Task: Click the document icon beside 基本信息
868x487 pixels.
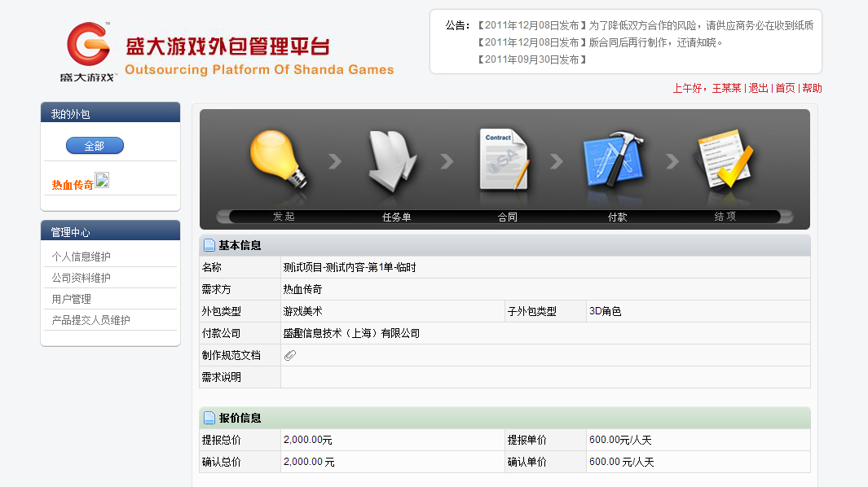Action: 209,245
